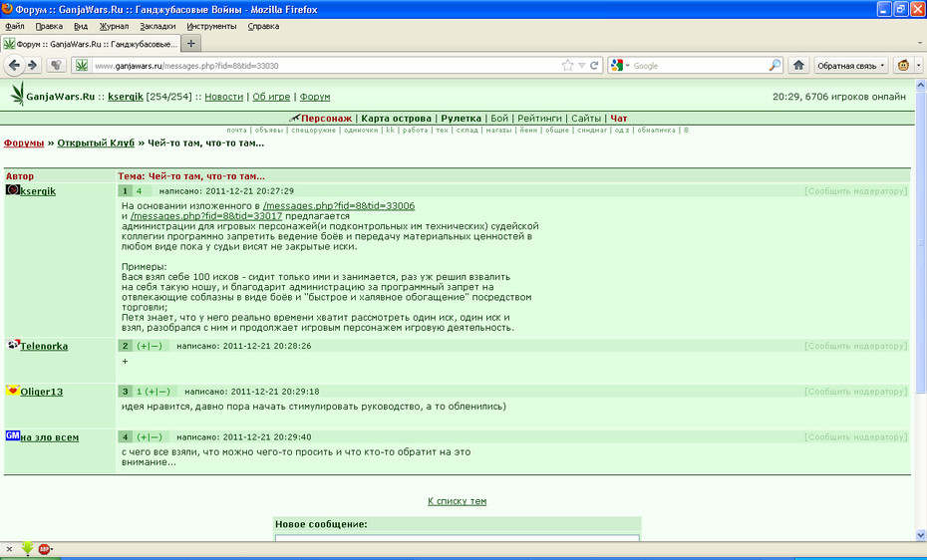Open the Об игре link
Screen dimensions: 927x560
[271, 97]
